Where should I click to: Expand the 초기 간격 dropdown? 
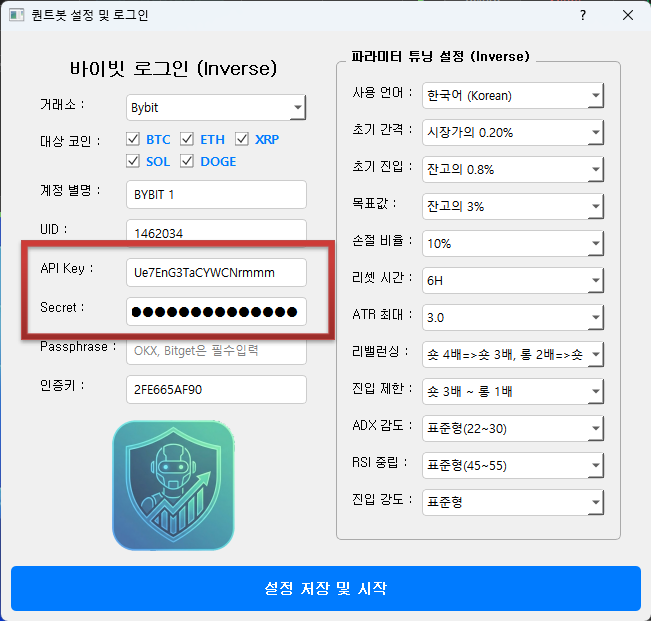pos(512,133)
